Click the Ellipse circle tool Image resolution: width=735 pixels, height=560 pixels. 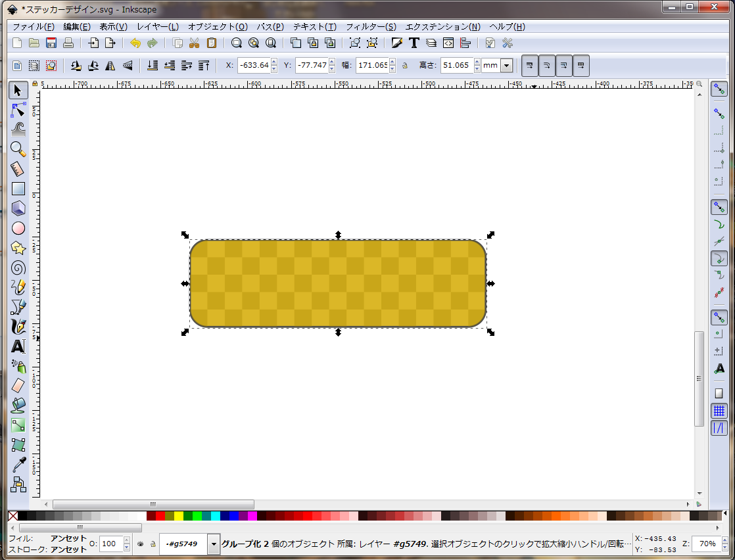coord(18,228)
